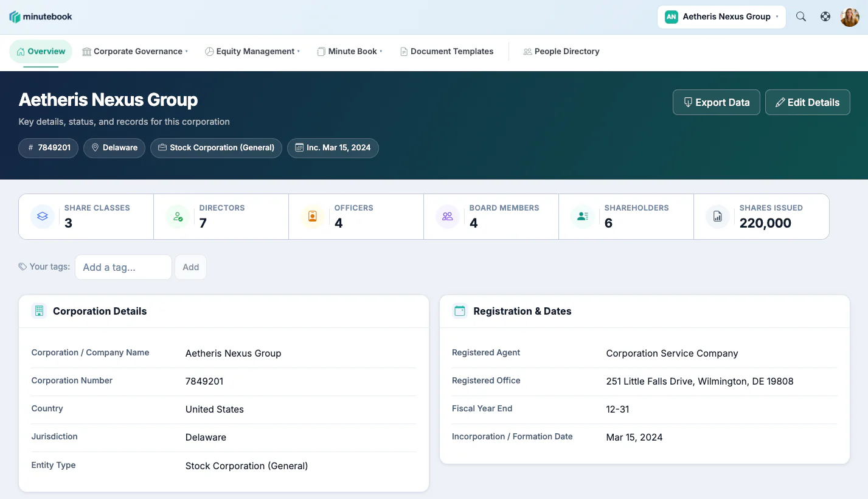Image resolution: width=868 pixels, height=499 pixels.
Task: Select the fiscal year end 12-31 value
Action: click(x=617, y=410)
